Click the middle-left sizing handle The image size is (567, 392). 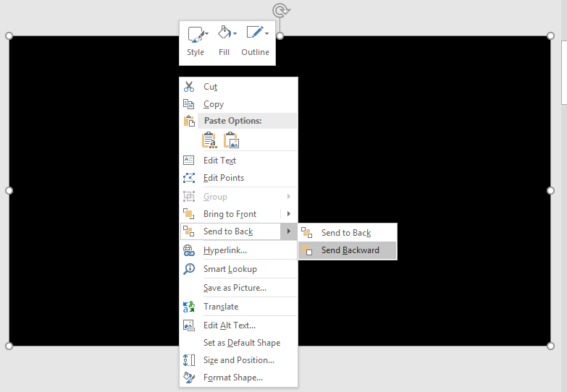[9, 190]
